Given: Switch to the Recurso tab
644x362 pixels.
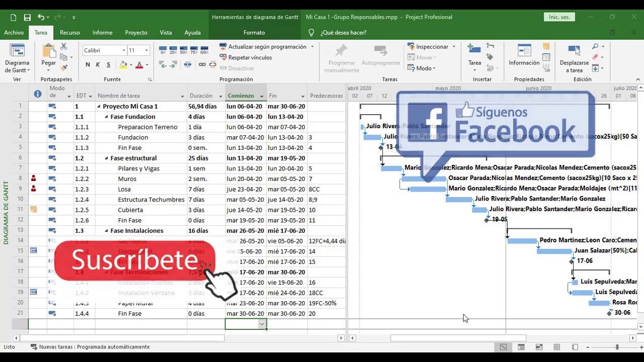Looking at the screenshot, I should (x=69, y=33).
